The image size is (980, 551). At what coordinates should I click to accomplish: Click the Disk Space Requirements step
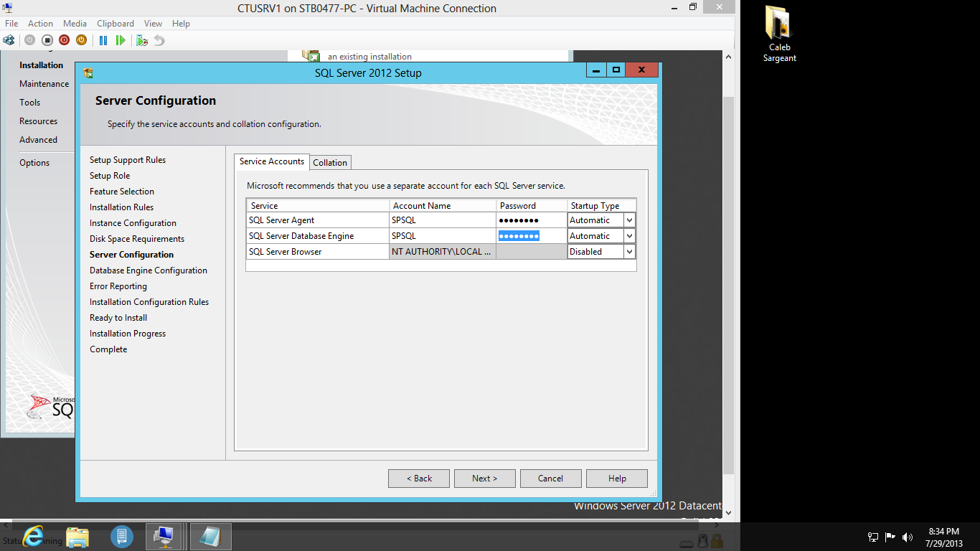137,239
